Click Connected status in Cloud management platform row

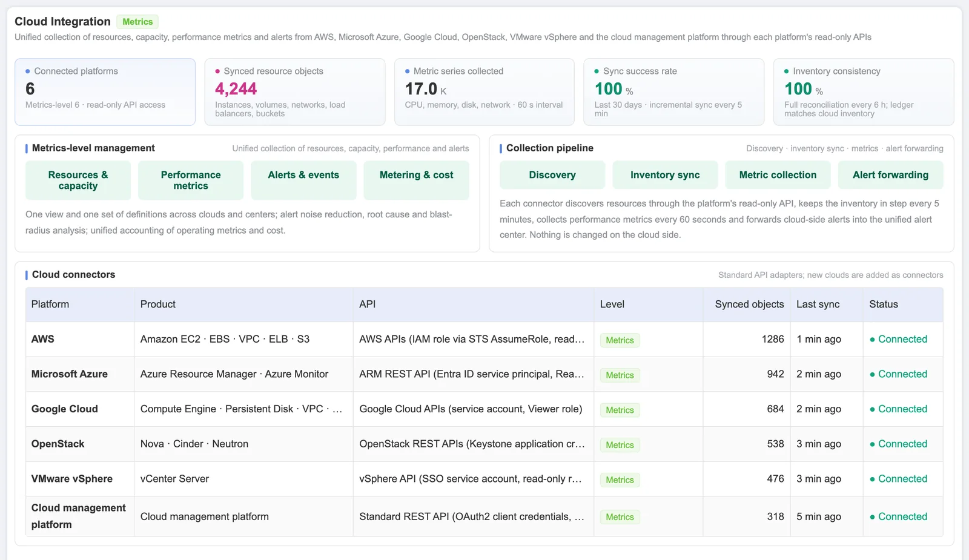(x=899, y=516)
